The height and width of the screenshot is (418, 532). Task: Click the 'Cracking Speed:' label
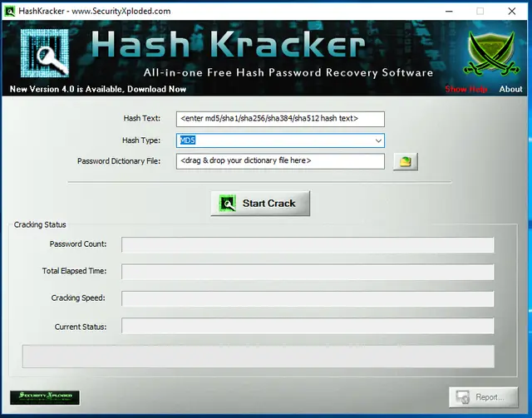[78, 298]
